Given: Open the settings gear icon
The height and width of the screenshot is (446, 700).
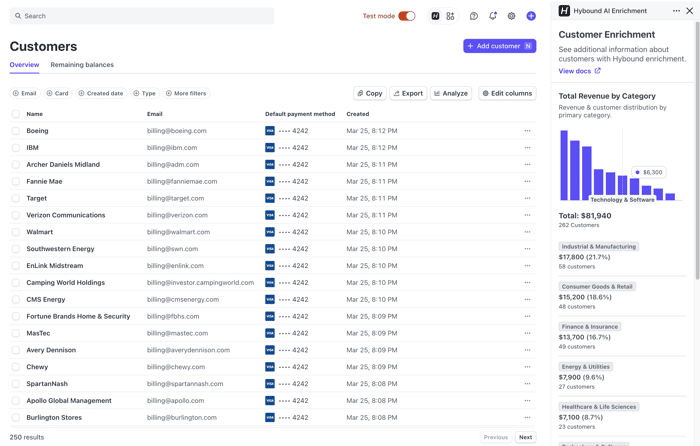Looking at the screenshot, I should 511,16.
